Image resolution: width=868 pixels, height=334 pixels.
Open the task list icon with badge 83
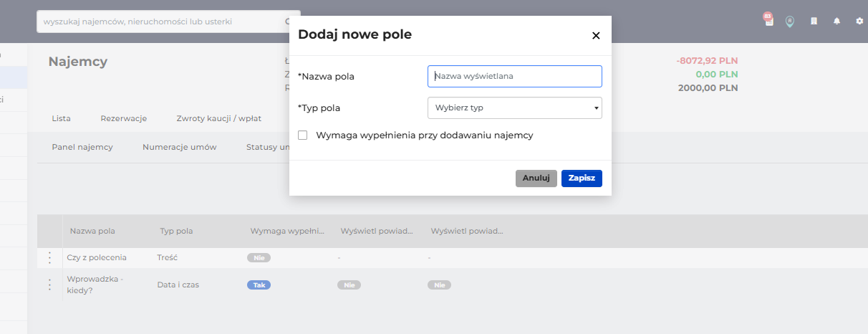[768, 20]
